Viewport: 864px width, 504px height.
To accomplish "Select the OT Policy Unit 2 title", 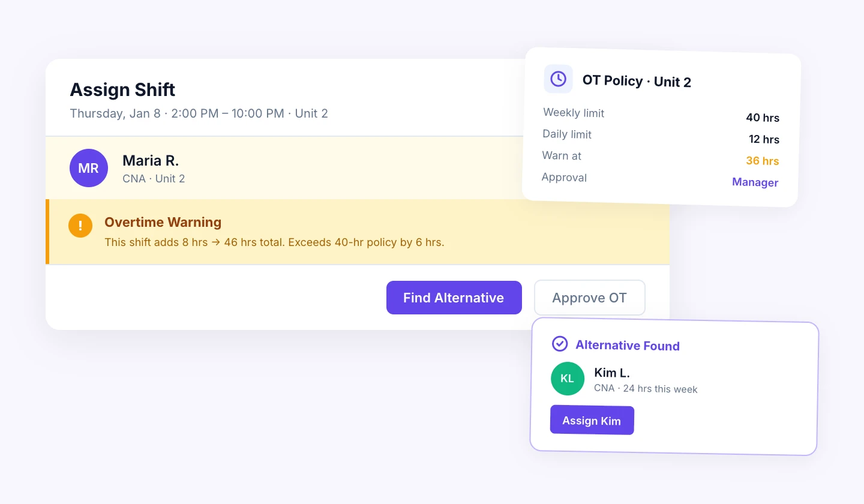I will pyautogui.click(x=637, y=82).
